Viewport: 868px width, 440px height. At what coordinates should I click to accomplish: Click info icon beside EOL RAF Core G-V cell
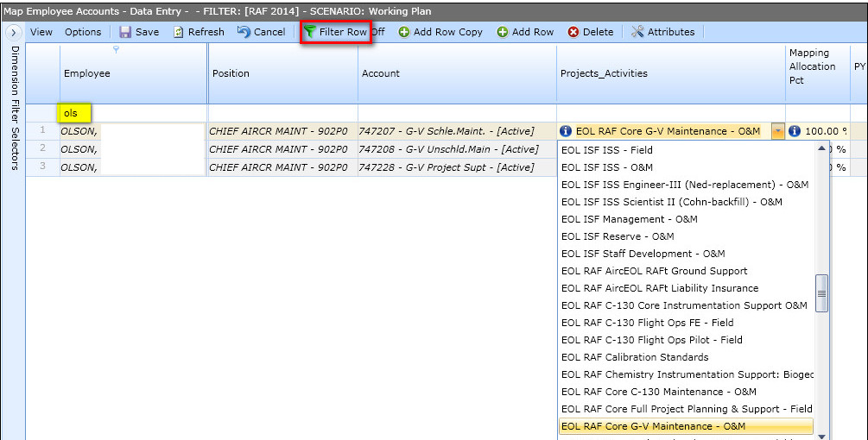tap(565, 131)
